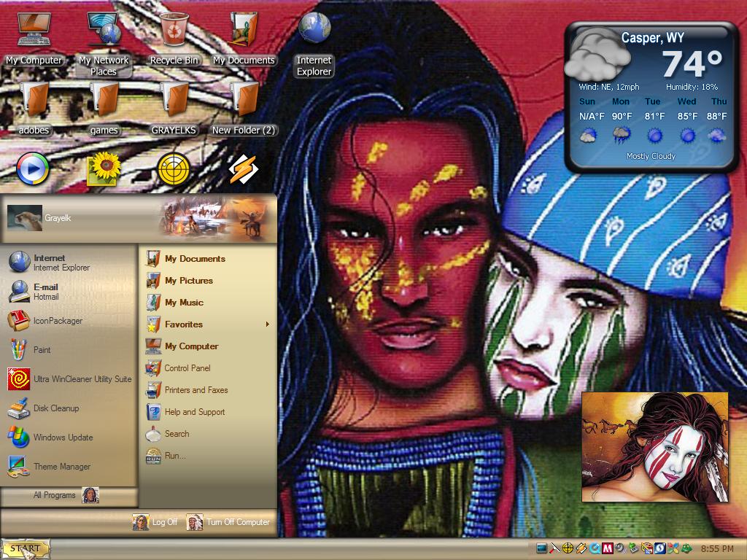747x560 pixels.
Task: Click the paint palette tray icon
Action: click(647, 548)
